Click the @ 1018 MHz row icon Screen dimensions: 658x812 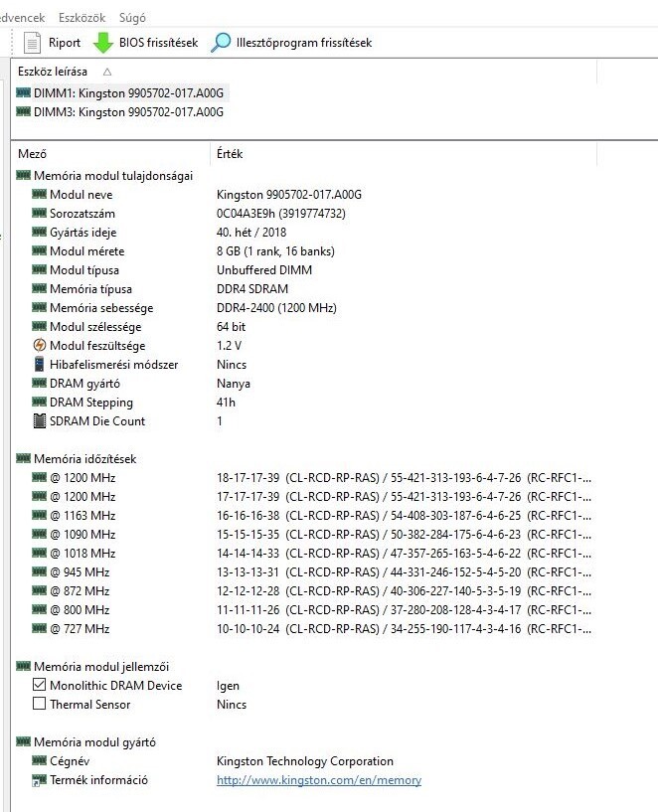click(40, 553)
